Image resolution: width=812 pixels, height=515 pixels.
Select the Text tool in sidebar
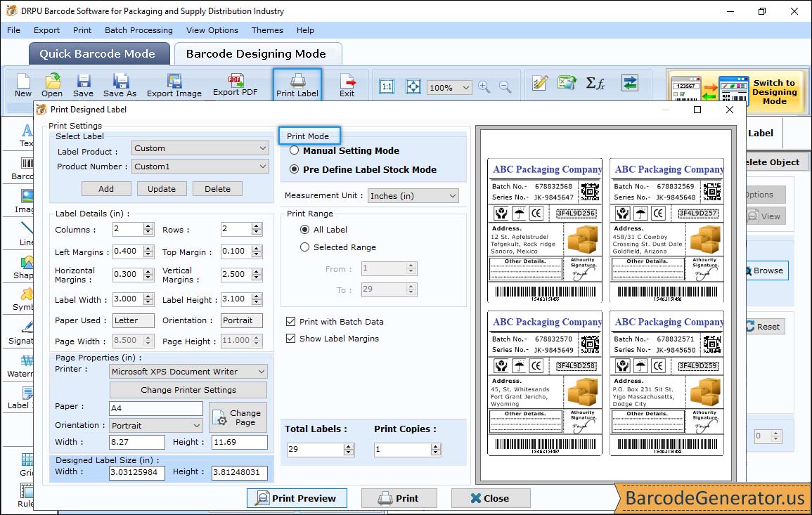26,135
